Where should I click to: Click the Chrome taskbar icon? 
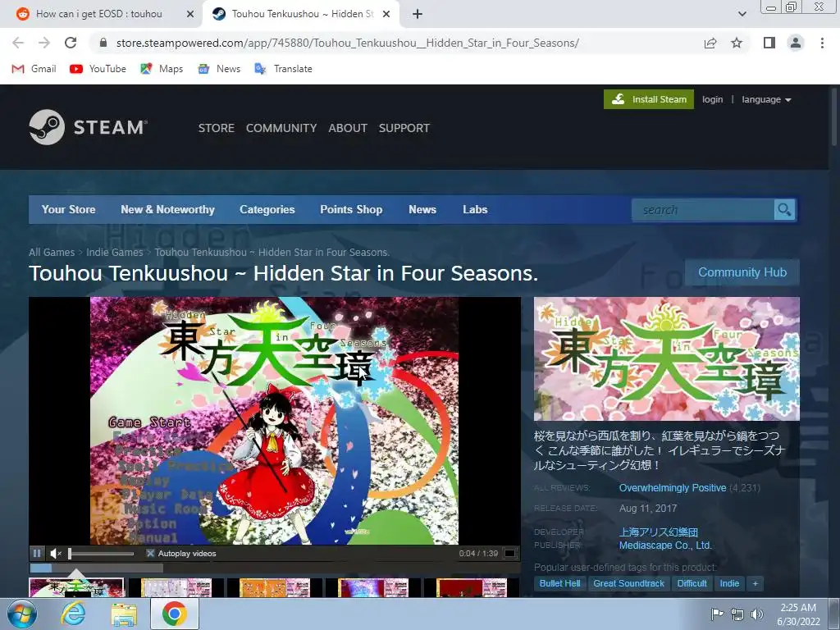(x=174, y=614)
